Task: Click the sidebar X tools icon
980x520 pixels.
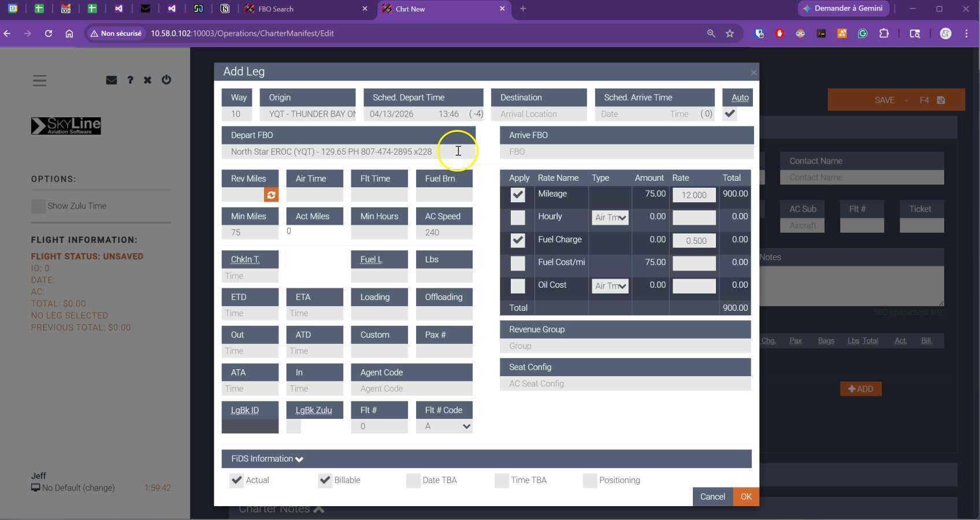Action: point(148,80)
